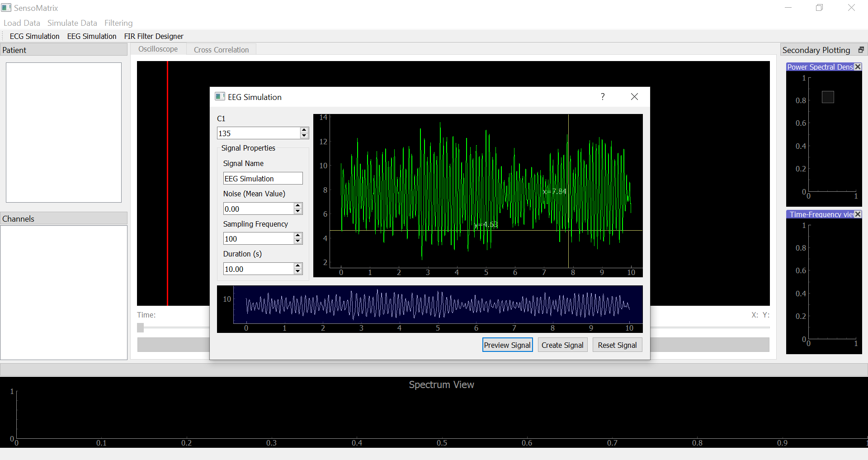Switch to the Cross Correlation tab
868x460 pixels.
(x=222, y=50)
